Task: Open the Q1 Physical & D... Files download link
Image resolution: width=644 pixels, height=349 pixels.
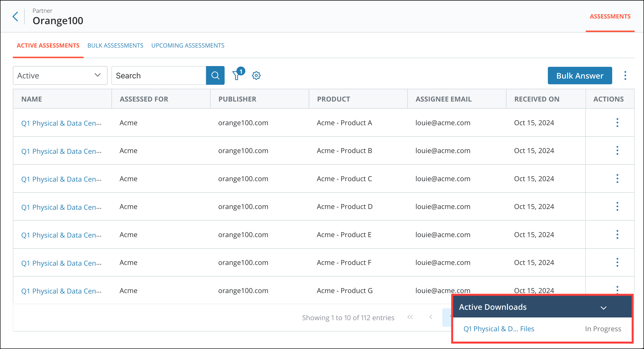Action: (x=499, y=329)
